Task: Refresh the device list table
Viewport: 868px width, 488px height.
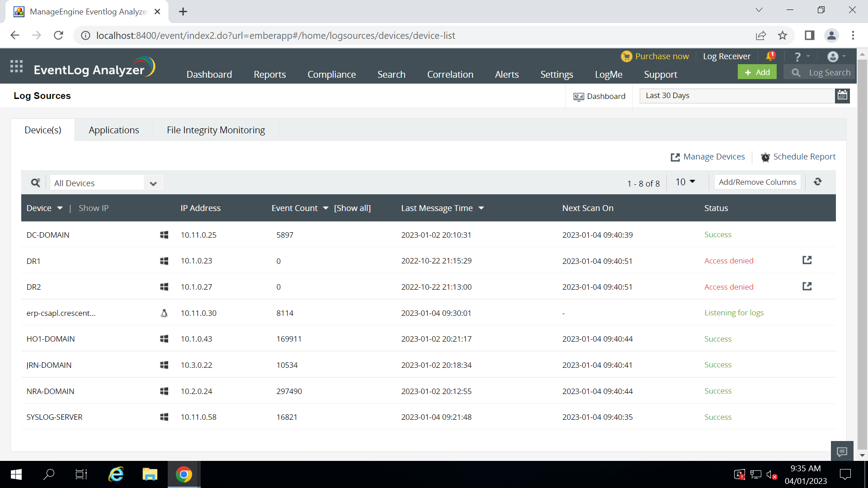Action: tap(817, 182)
